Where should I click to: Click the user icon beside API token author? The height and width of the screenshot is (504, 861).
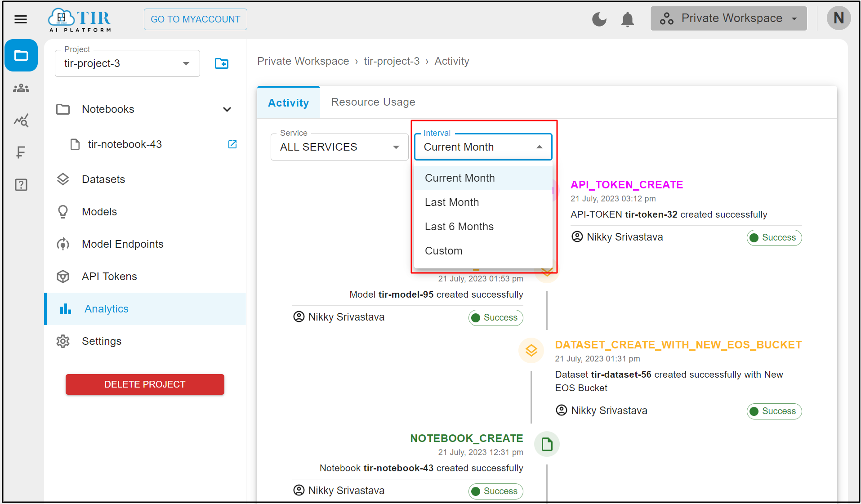click(577, 237)
